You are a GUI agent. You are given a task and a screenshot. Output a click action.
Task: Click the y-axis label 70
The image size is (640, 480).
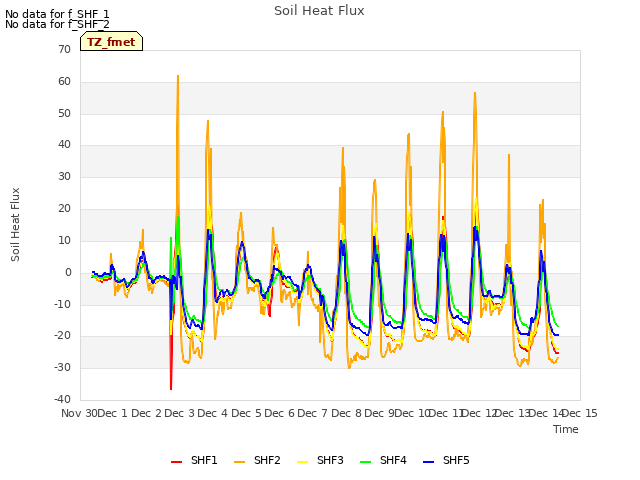pyautogui.click(x=64, y=49)
